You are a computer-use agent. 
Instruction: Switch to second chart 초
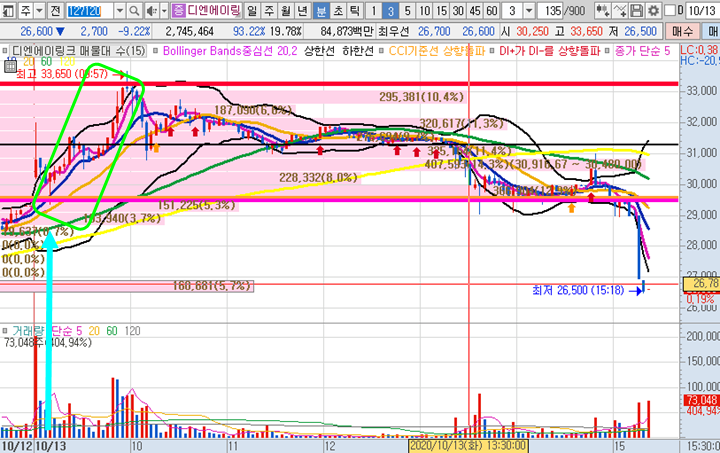click(338, 10)
